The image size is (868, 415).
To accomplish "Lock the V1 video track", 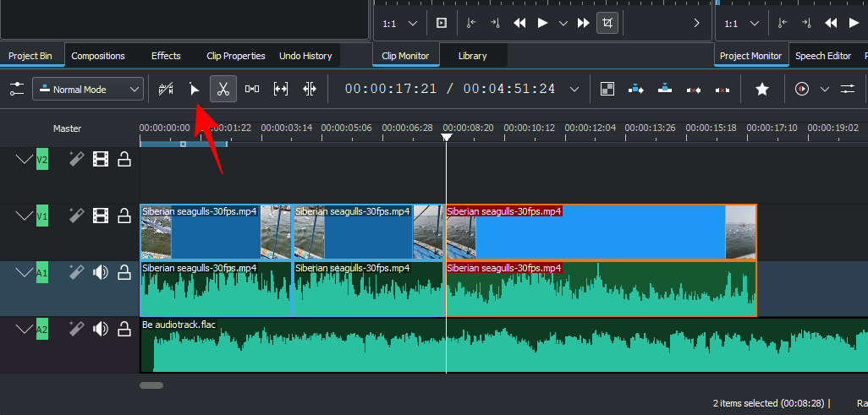I will click(x=124, y=216).
